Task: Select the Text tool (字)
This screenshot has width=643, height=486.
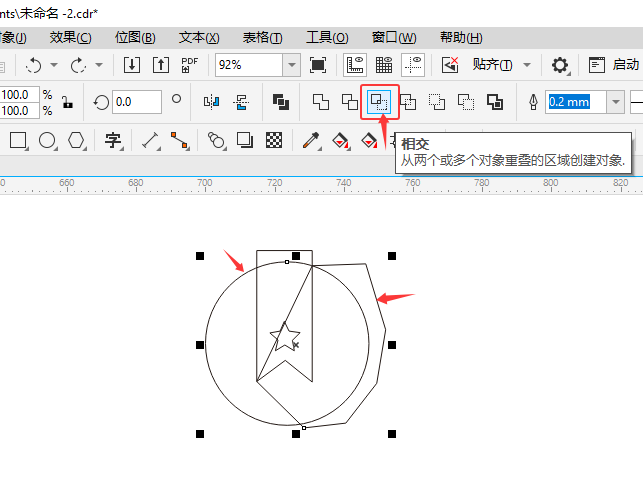Action: [x=114, y=141]
